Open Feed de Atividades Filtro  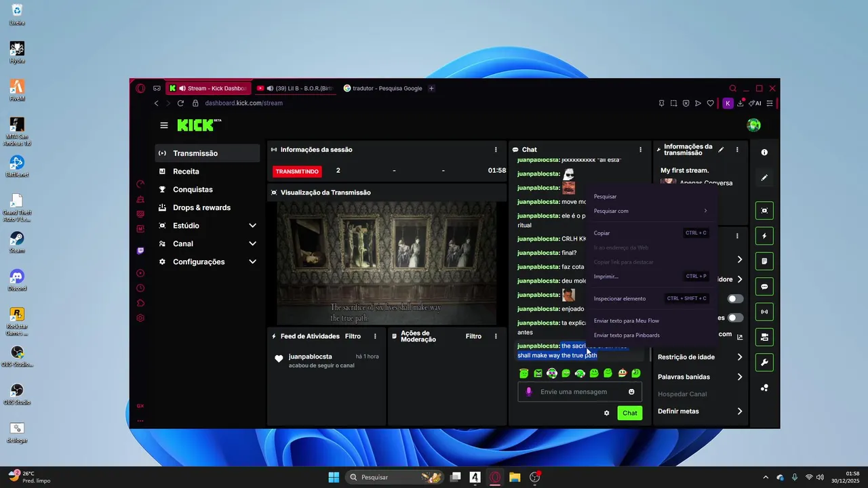click(353, 336)
